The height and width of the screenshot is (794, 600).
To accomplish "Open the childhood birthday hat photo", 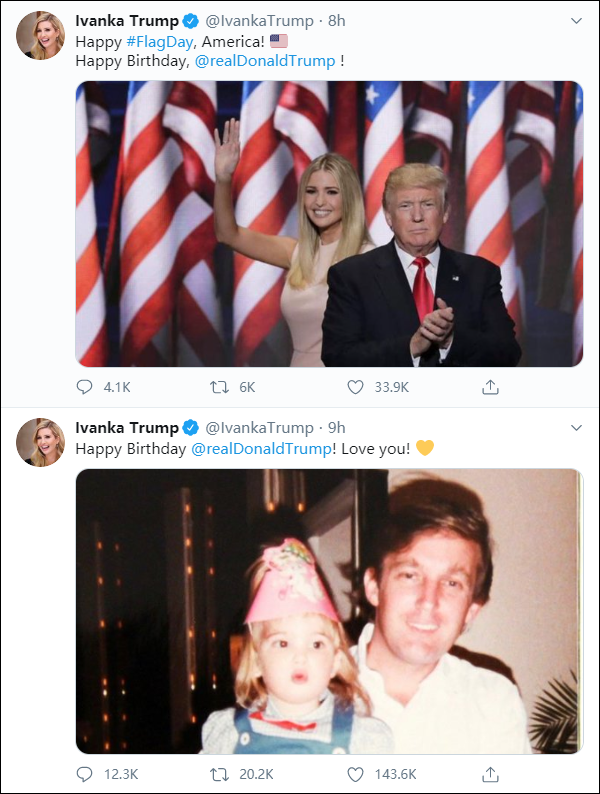I will 329,611.
